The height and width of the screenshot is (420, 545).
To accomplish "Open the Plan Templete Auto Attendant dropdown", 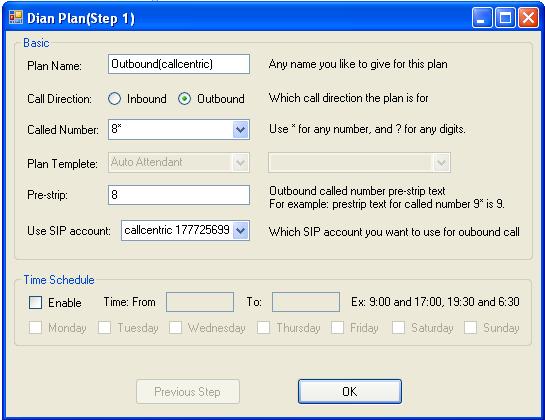I will [179, 162].
